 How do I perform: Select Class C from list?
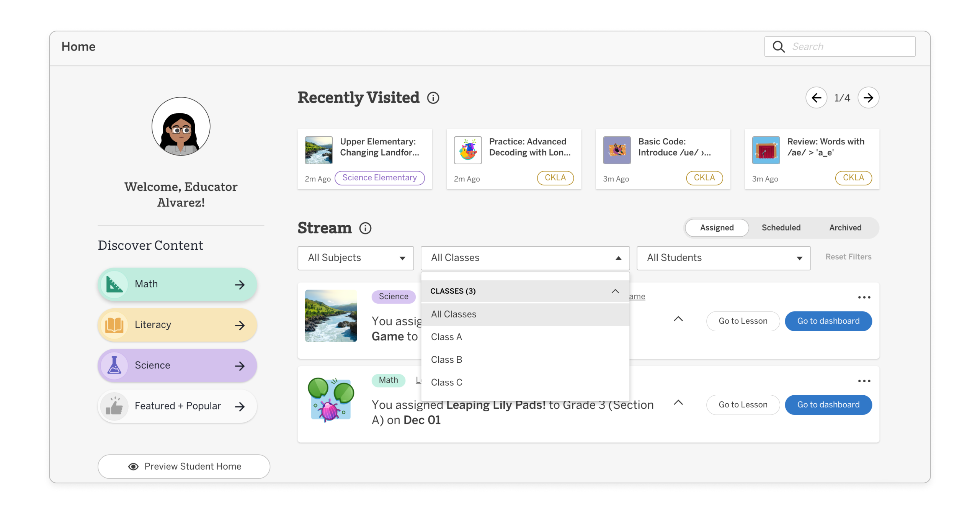(x=446, y=382)
